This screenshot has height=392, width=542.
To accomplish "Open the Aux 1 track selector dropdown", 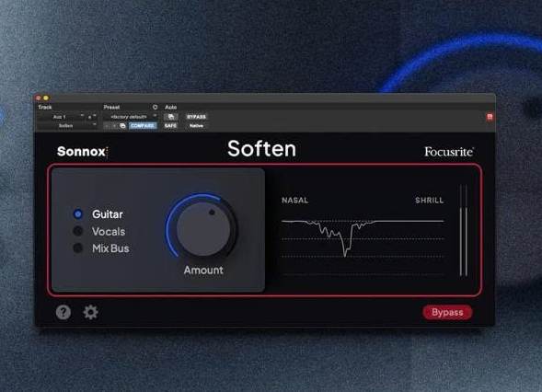I will [62, 117].
